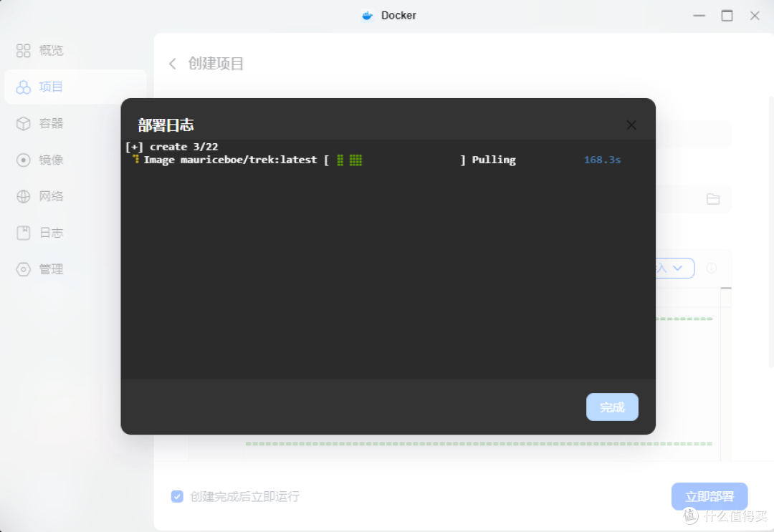The width and height of the screenshot is (774, 532).
Task: Toggle 创建完成后立即运行 checkbox
Action: click(177, 496)
